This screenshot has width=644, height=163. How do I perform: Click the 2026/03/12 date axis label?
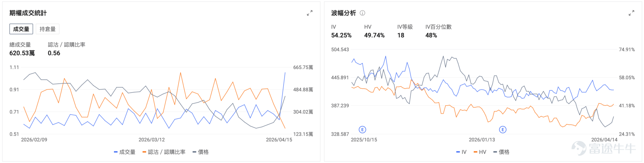152,140
